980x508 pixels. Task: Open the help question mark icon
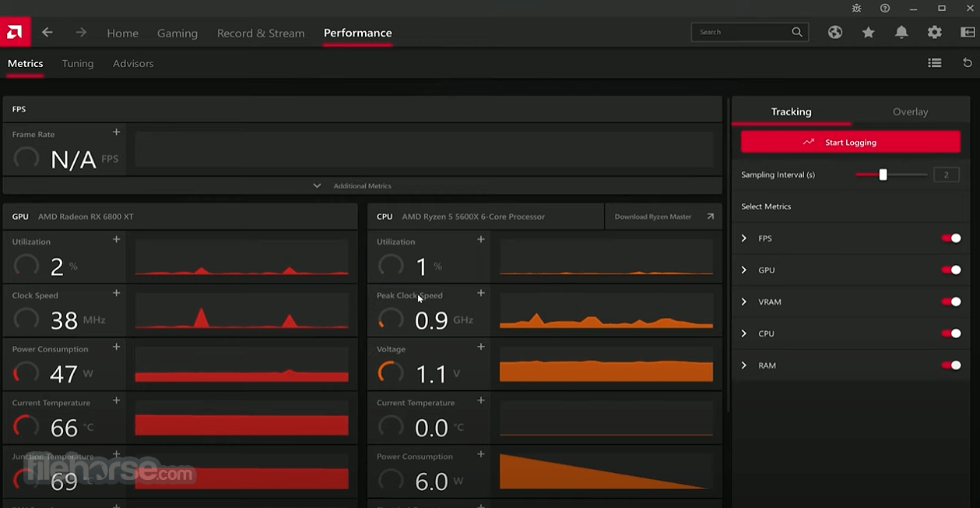click(885, 8)
